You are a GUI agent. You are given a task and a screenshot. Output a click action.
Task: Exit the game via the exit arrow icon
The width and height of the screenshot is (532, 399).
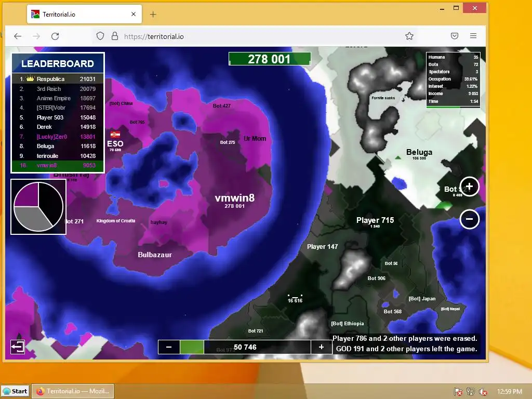pyautogui.click(x=18, y=347)
